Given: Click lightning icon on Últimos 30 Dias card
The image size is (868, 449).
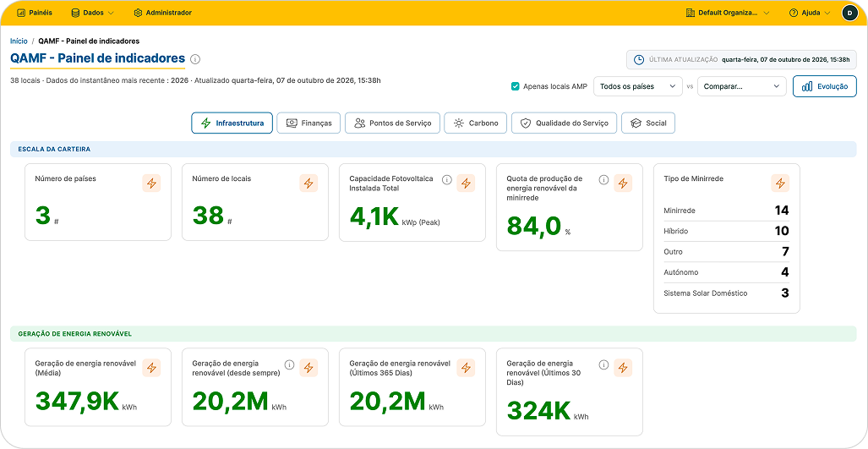Looking at the screenshot, I should (623, 368).
